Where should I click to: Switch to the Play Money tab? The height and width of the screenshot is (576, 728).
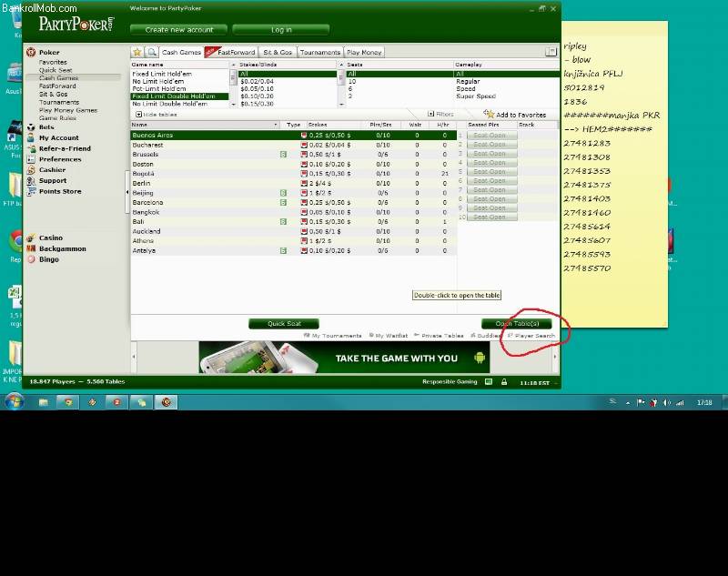(364, 52)
